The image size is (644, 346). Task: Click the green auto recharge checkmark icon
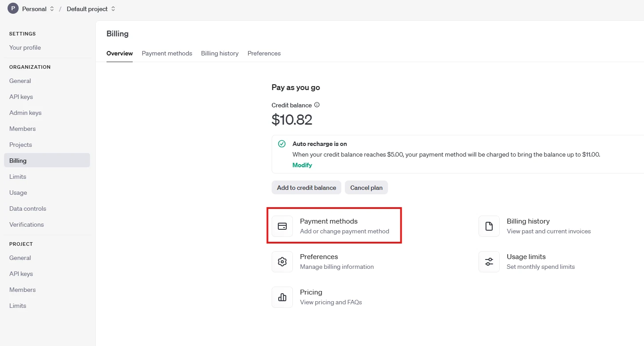(x=282, y=144)
